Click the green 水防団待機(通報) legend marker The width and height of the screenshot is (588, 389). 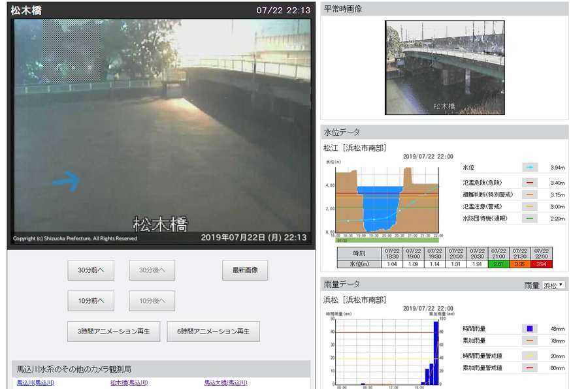[x=530, y=219]
